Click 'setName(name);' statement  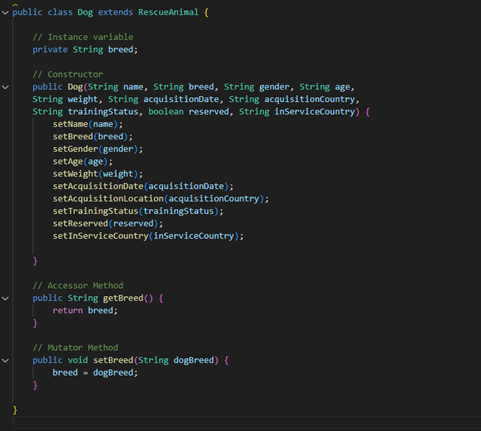click(88, 124)
